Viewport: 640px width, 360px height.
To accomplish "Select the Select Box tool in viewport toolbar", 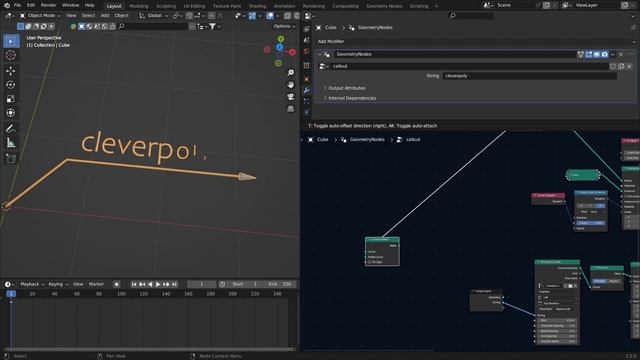I will [x=11, y=41].
